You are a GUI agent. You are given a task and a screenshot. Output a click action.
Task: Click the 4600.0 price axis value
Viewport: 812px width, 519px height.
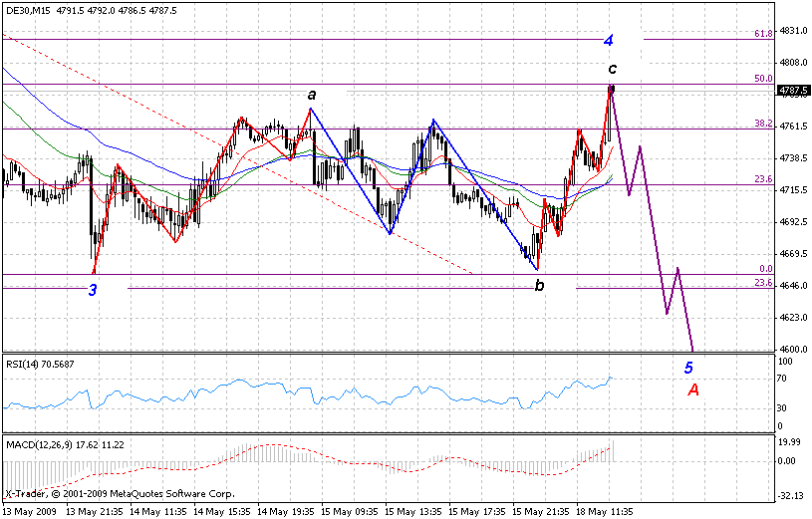794,349
